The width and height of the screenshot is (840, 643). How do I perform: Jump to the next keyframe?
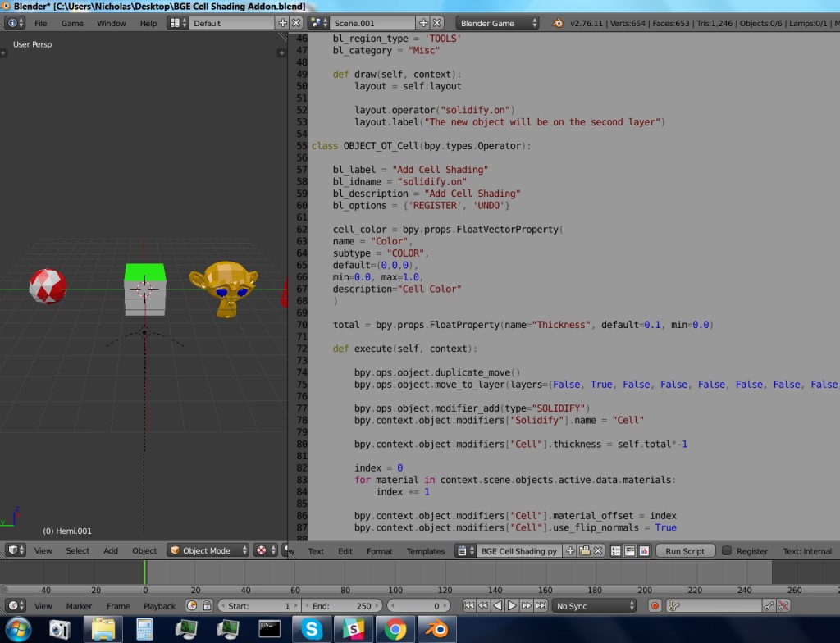[x=527, y=605]
